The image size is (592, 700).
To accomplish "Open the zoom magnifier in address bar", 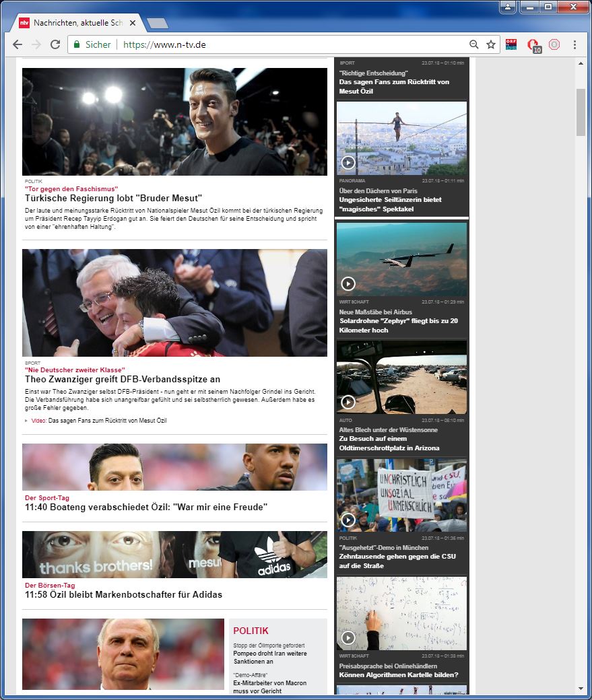I will click(x=474, y=44).
